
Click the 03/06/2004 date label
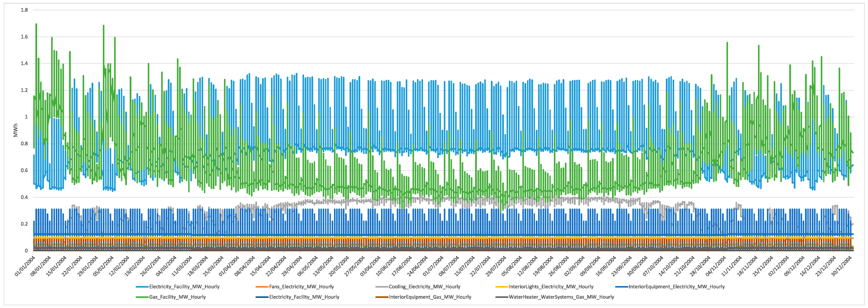tap(371, 266)
